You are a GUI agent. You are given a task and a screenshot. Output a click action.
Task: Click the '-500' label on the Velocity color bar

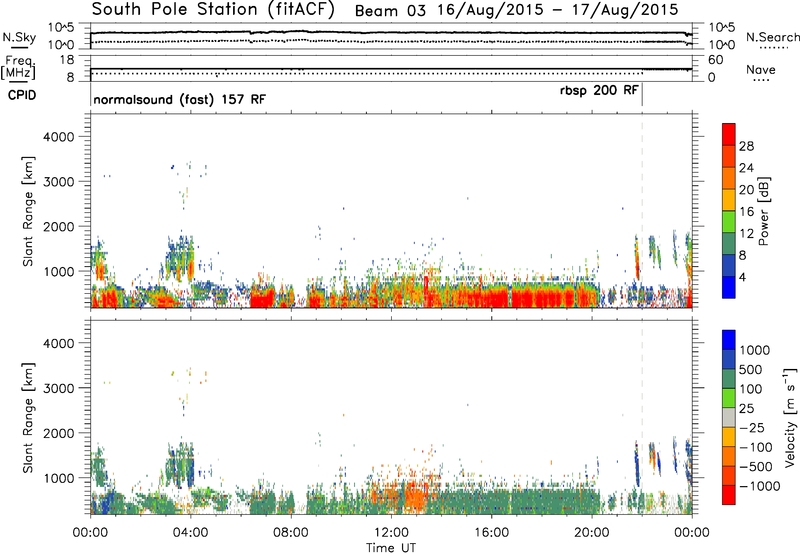(756, 467)
